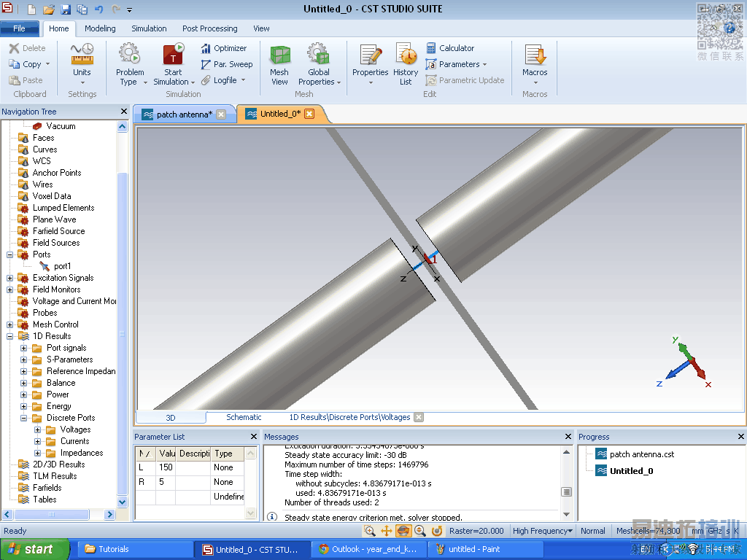This screenshot has width=747, height=560.
Task: Open a project with the folder icon
Action: [x=49, y=9]
